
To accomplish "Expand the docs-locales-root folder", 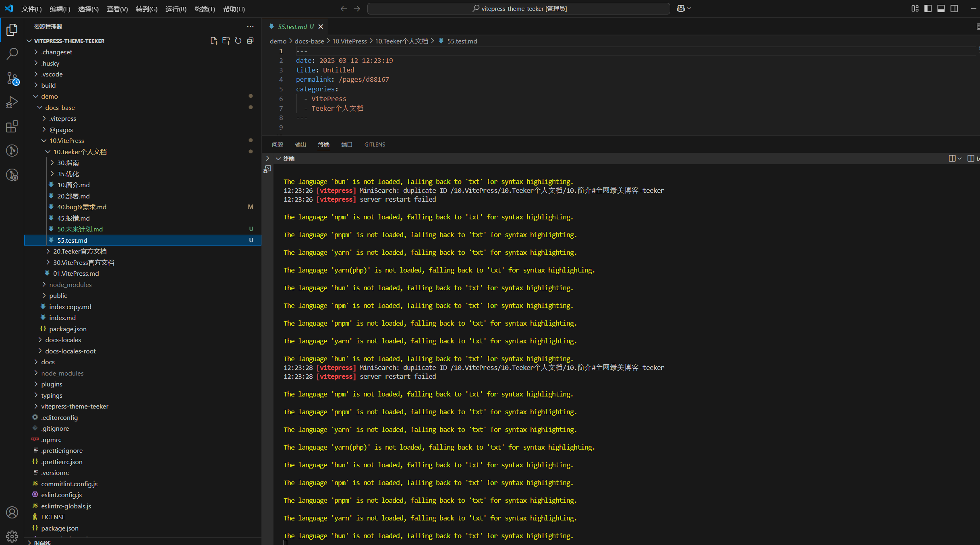I will point(40,351).
